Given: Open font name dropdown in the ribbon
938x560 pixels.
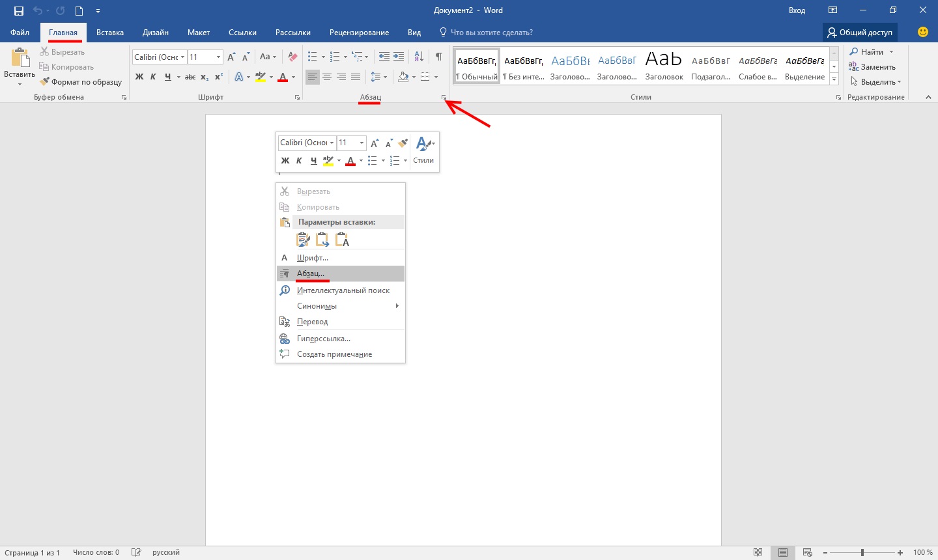Looking at the screenshot, I should click(183, 57).
